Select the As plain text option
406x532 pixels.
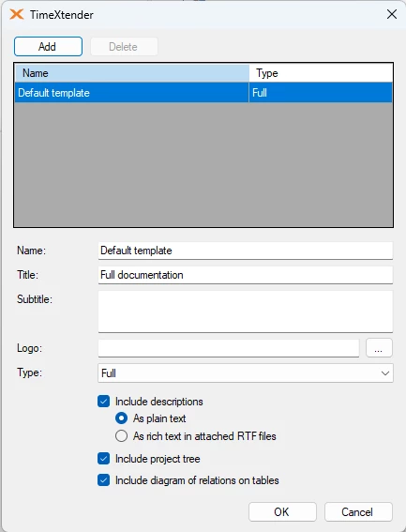[122, 418]
